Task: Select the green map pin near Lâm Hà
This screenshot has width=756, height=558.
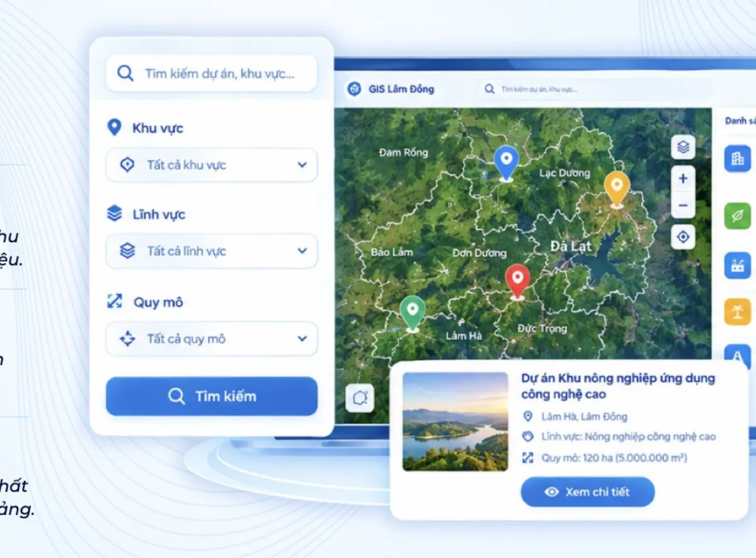Action: pyautogui.click(x=413, y=313)
